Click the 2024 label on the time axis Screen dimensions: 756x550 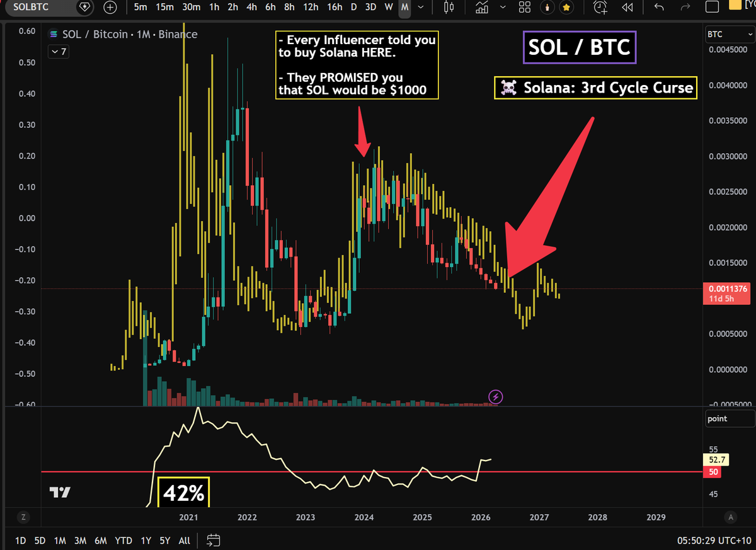click(364, 517)
